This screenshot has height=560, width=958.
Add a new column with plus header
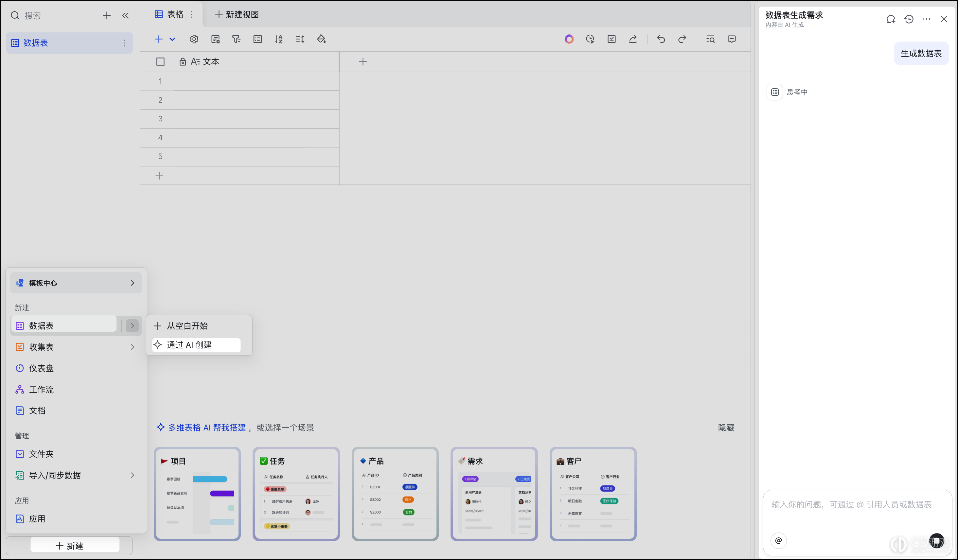tap(363, 61)
